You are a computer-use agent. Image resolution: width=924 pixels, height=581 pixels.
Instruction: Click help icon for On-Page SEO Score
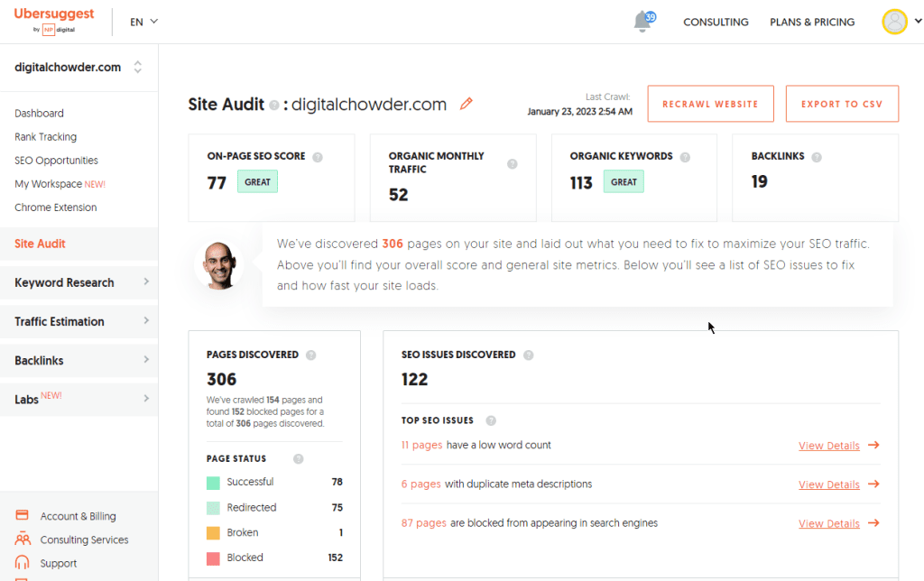coord(318,157)
